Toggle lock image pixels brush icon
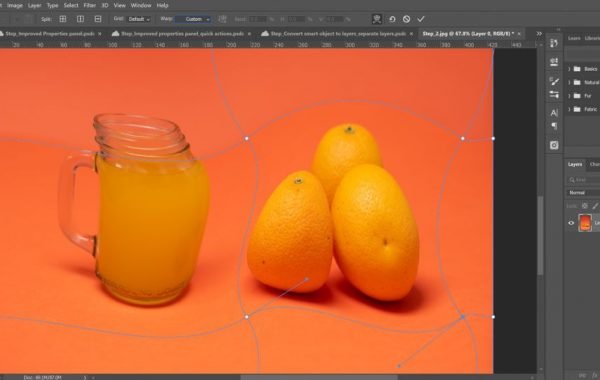600x380 pixels. click(x=595, y=206)
